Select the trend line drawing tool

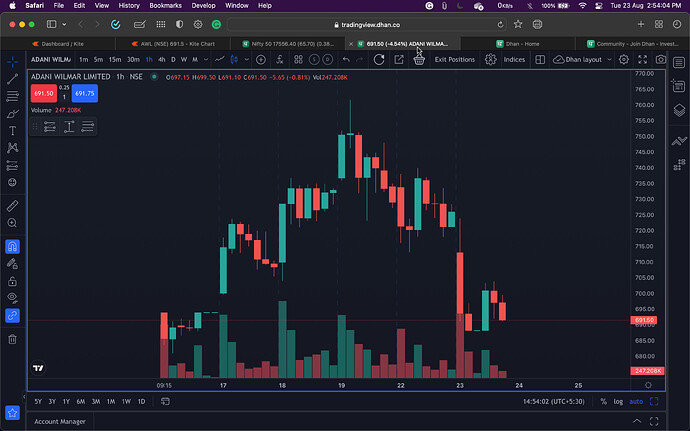point(12,79)
